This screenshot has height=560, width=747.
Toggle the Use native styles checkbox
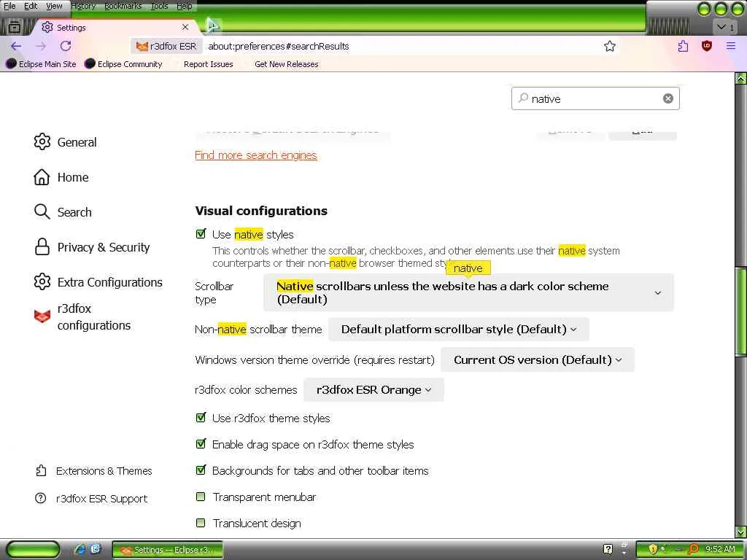pyautogui.click(x=201, y=234)
